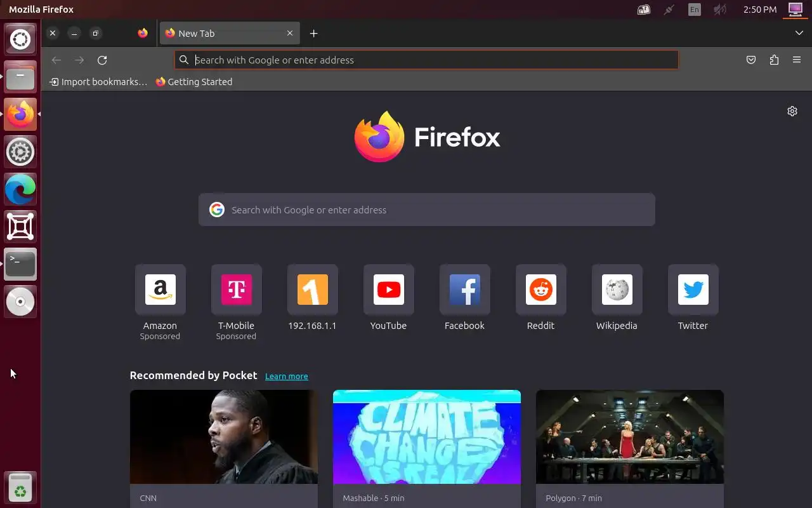812x508 pixels.
Task: Open the new tab personalize gear
Action: (792, 111)
